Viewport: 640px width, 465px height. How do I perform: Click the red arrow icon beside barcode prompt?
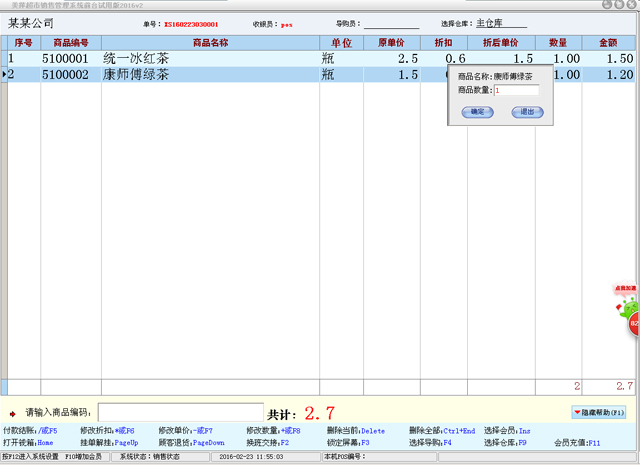pyautogui.click(x=13, y=413)
